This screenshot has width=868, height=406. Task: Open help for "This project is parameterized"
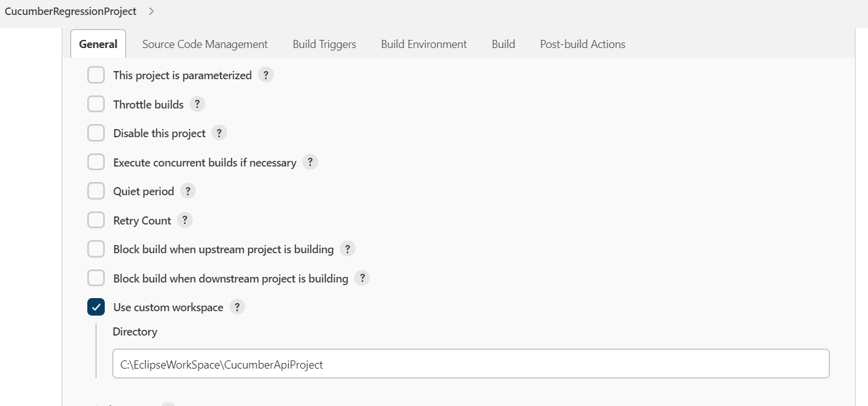tap(266, 75)
